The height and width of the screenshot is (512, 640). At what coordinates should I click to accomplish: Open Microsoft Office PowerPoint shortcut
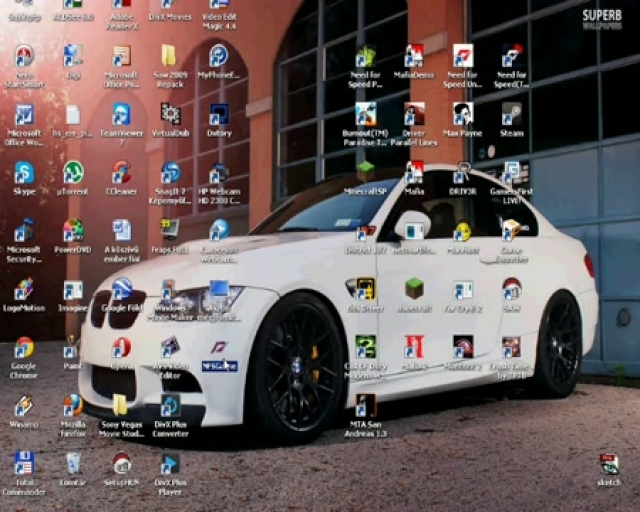pos(121,56)
